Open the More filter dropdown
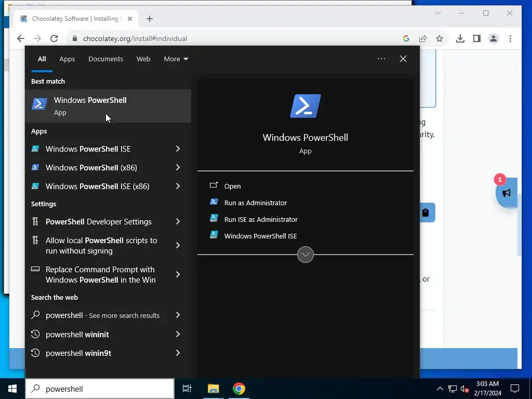532x399 pixels. pyautogui.click(x=176, y=59)
